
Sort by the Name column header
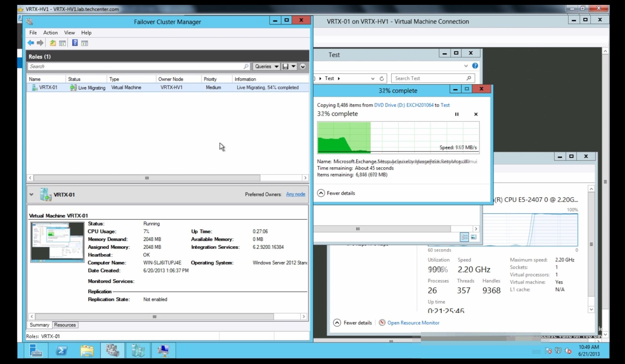46,79
